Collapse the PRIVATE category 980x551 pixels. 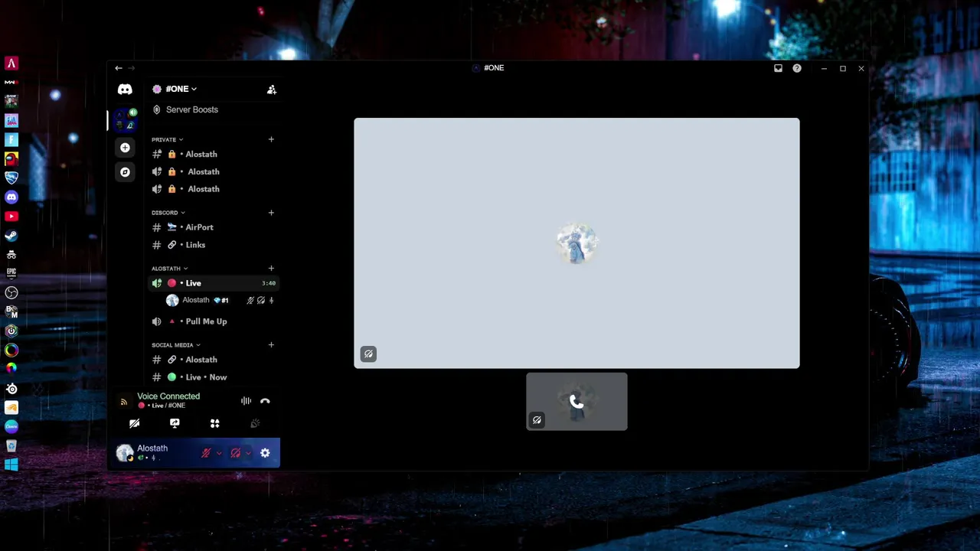tap(167, 139)
